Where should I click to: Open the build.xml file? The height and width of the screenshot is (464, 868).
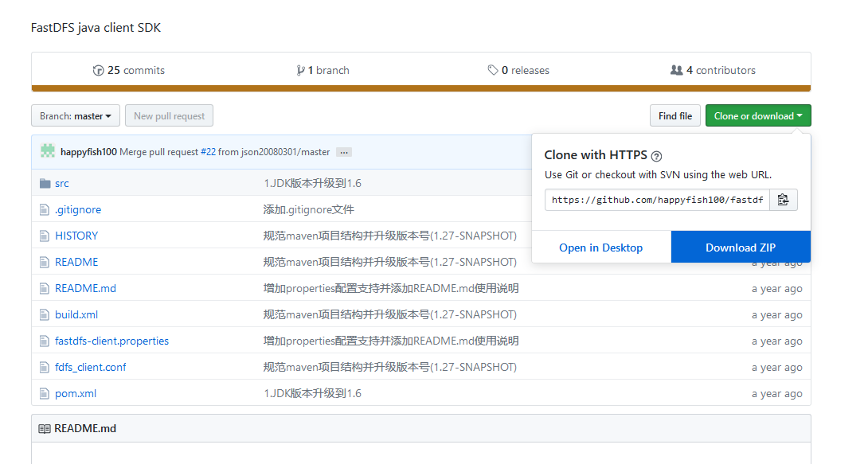(76, 314)
